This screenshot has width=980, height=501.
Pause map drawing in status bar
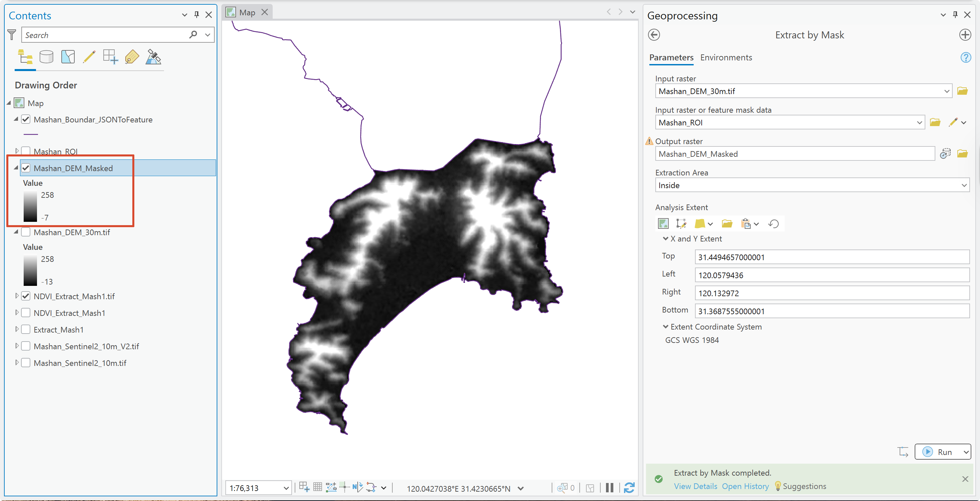point(609,488)
